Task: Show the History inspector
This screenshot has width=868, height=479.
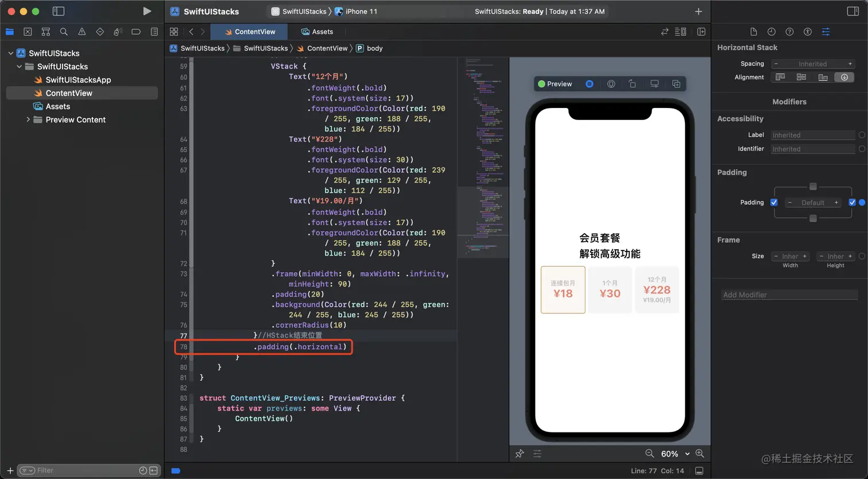Action: coord(772,32)
